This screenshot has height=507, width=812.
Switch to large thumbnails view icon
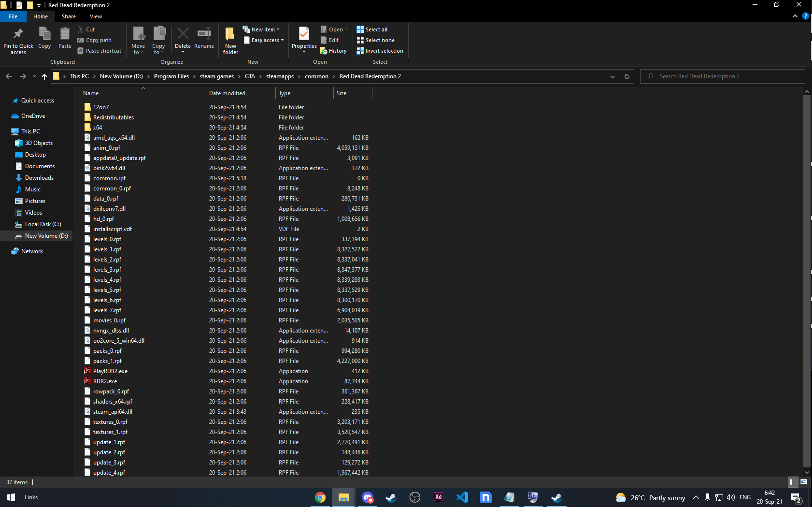tap(804, 482)
